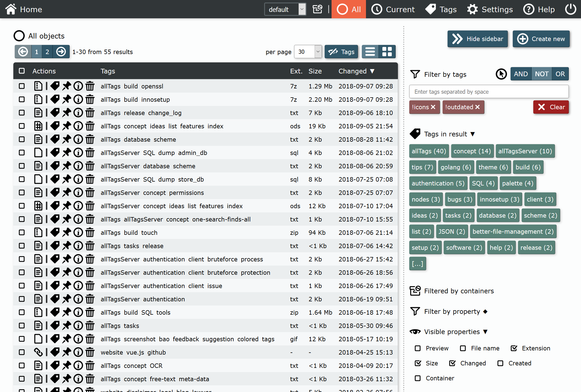Screen dimensions: 581x392
Task: Click the tag filter input field
Action: click(x=489, y=92)
